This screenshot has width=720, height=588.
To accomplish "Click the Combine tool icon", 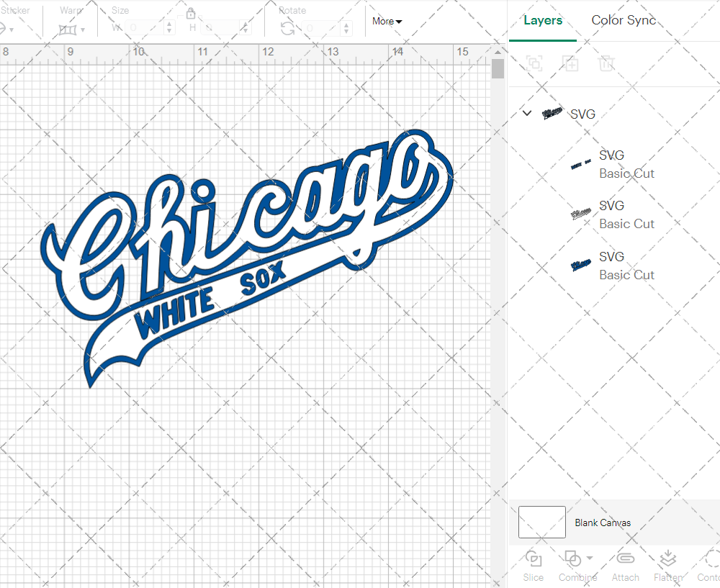I will coord(572,558).
